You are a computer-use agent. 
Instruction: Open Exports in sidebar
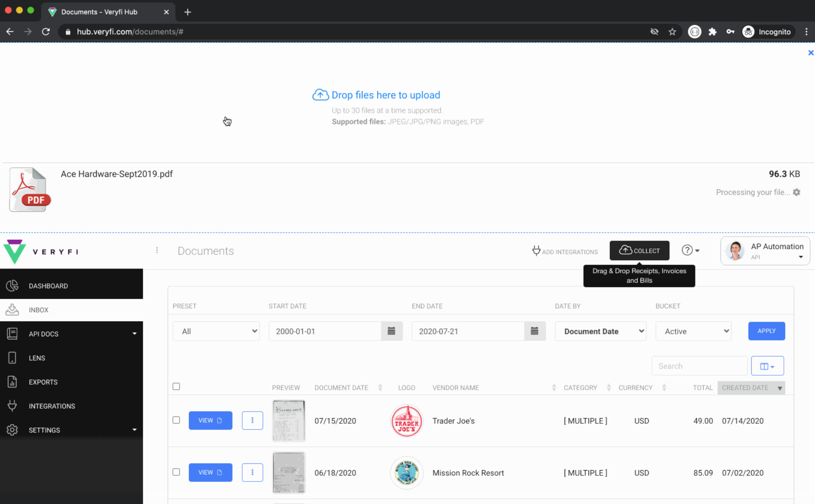tap(71, 382)
